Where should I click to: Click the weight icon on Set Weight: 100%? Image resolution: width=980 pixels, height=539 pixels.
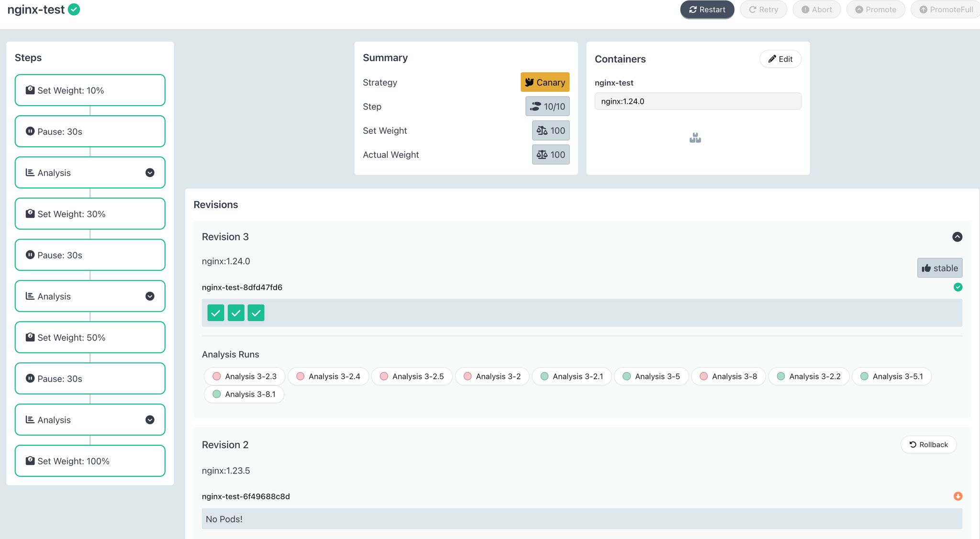[x=30, y=460]
